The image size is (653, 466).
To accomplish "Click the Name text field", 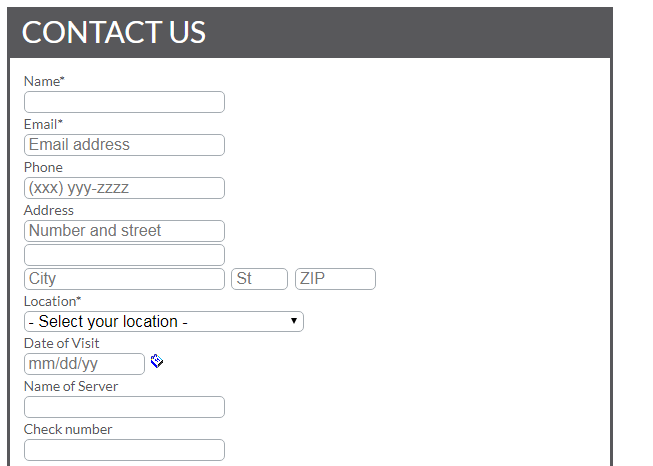I will pyautogui.click(x=124, y=102).
